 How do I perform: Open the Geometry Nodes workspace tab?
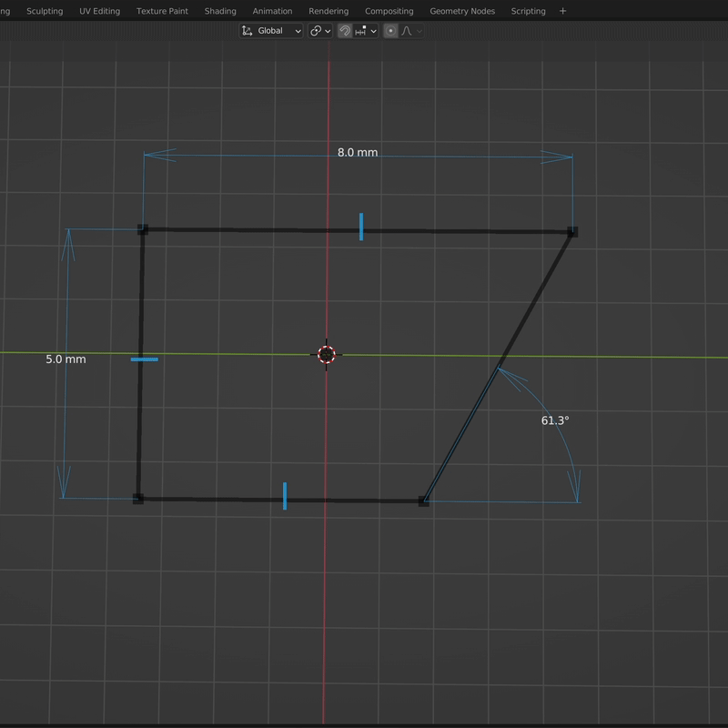pyautogui.click(x=462, y=11)
